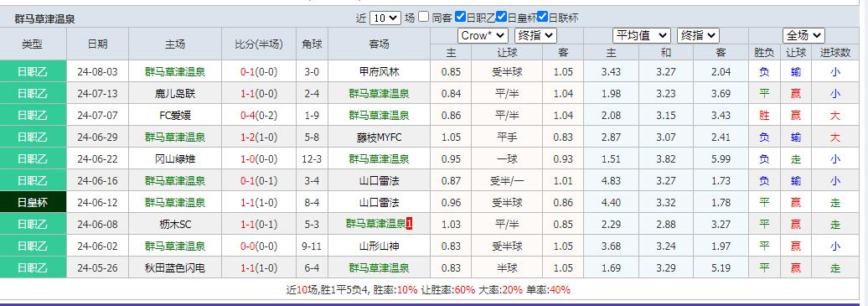868x306 pixels.
Task: Click the 0-0(0-0) score against 山形山神
Action: click(x=259, y=246)
